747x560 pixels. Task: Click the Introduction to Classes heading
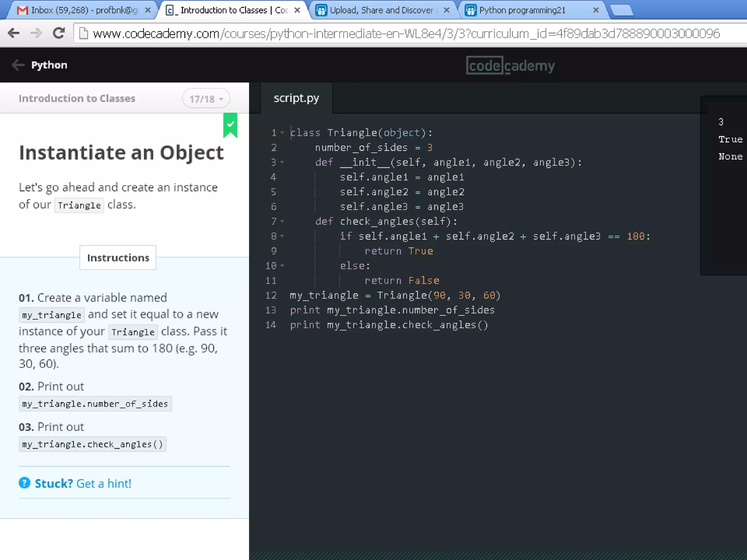(77, 98)
